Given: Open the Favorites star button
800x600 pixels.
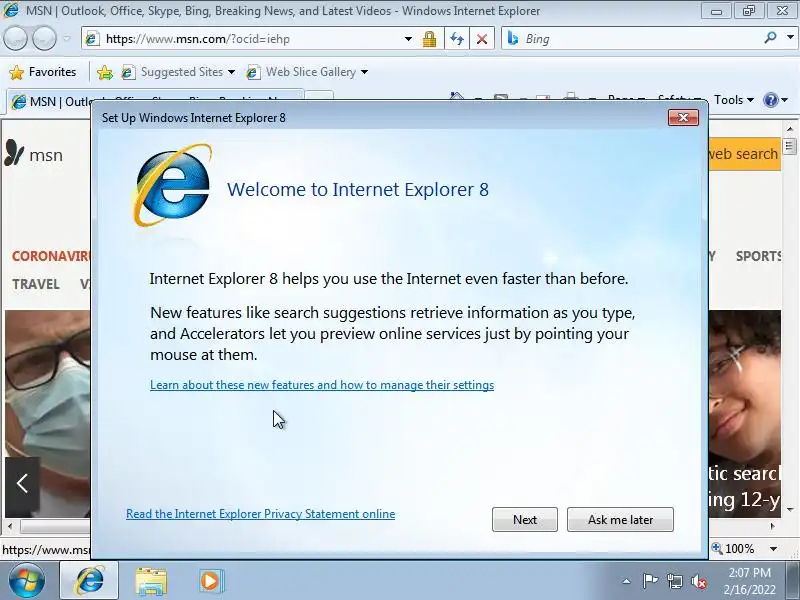Looking at the screenshot, I should pos(43,72).
